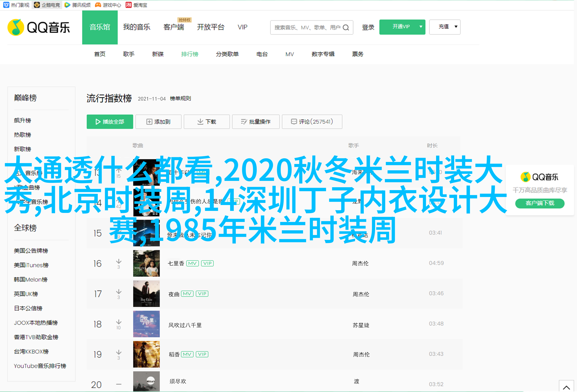Open 七里香 album cover thumbnail

click(x=146, y=263)
